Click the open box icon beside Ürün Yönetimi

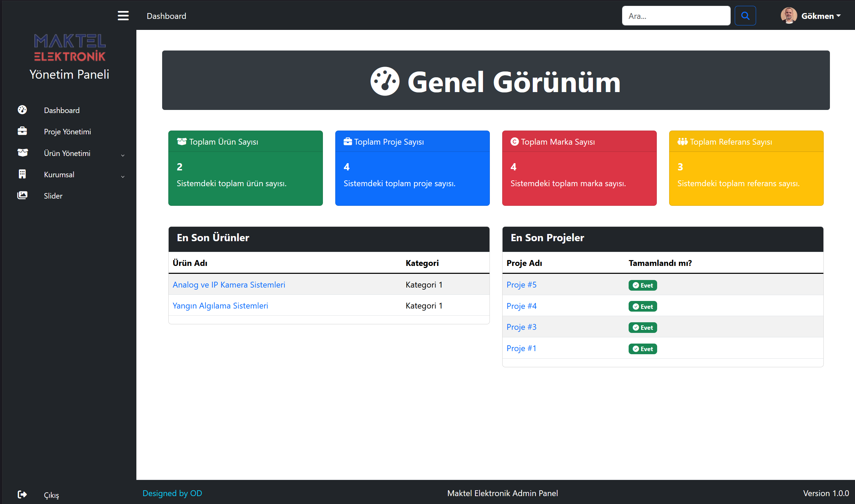pyautogui.click(x=22, y=153)
